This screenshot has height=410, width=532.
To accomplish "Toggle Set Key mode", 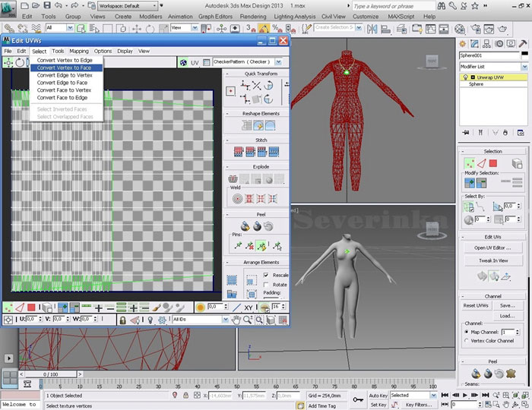I will pos(378,405).
